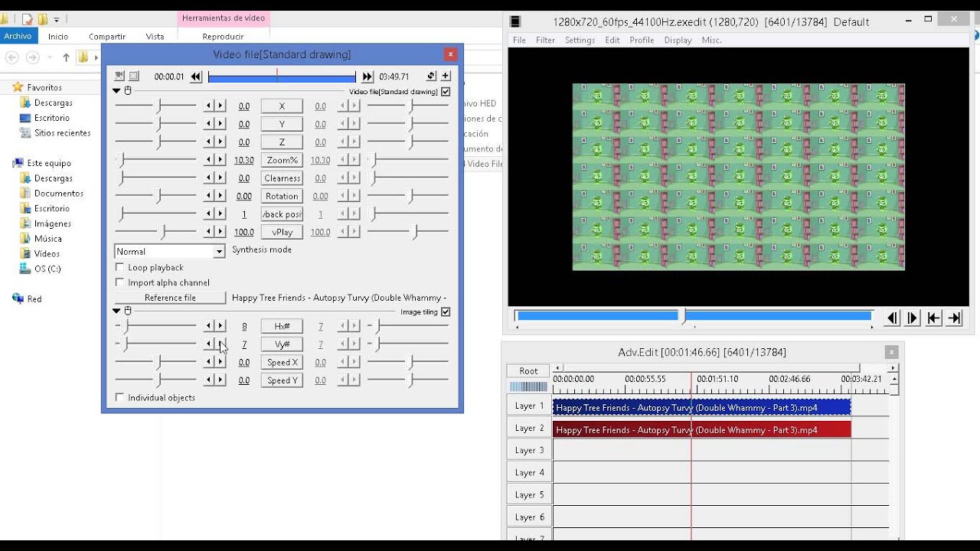Toggle Layer 2 visibility button
Image resolution: width=980 pixels, height=551 pixels.
point(529,428)
